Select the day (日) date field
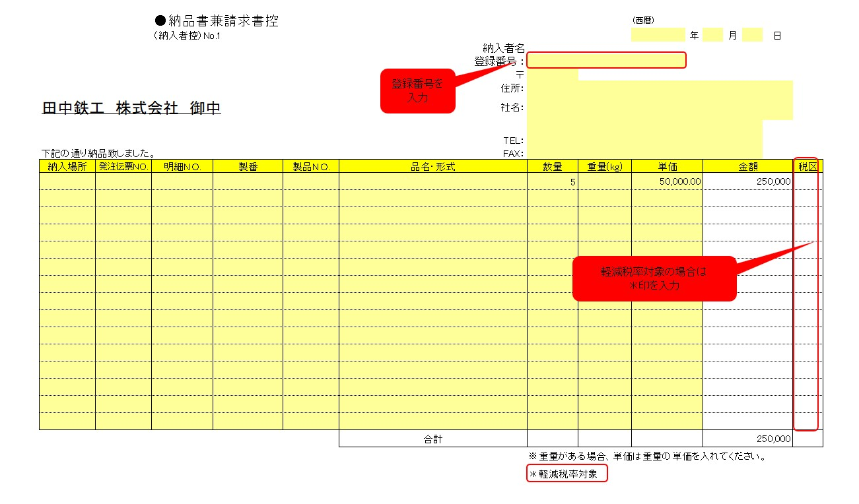 [x=752, y=36]
